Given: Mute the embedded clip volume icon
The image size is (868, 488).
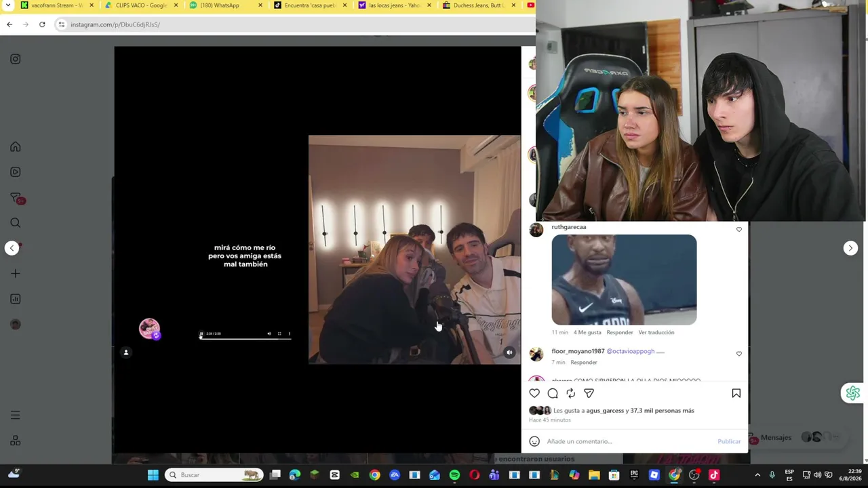Looking at the screenshot, I should coord(269,333).
